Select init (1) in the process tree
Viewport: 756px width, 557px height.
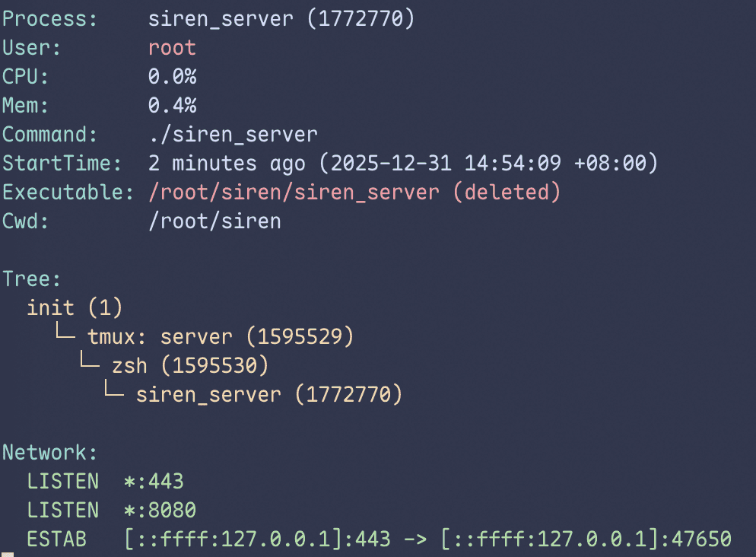coord(75,307)
